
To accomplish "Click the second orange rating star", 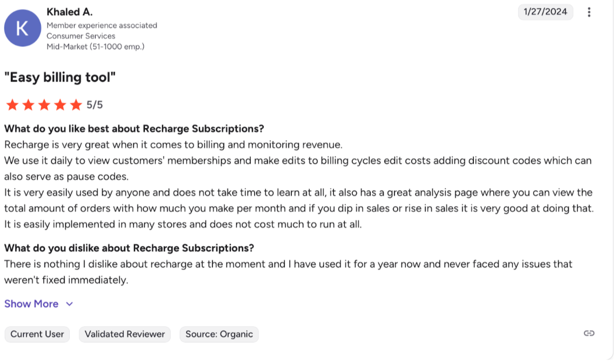I will pos(28,105).
